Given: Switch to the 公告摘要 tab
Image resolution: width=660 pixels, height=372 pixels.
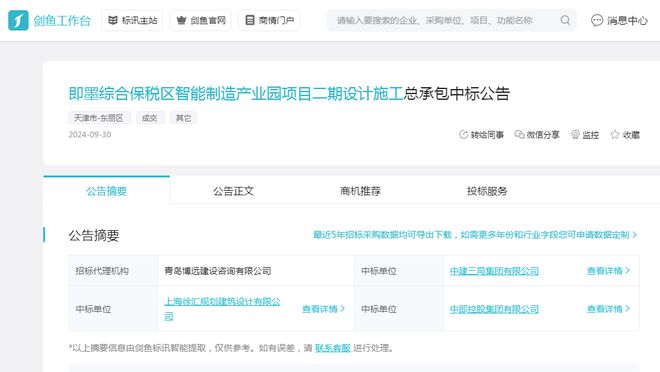Looking at the screenshot, I should point(106,191).
